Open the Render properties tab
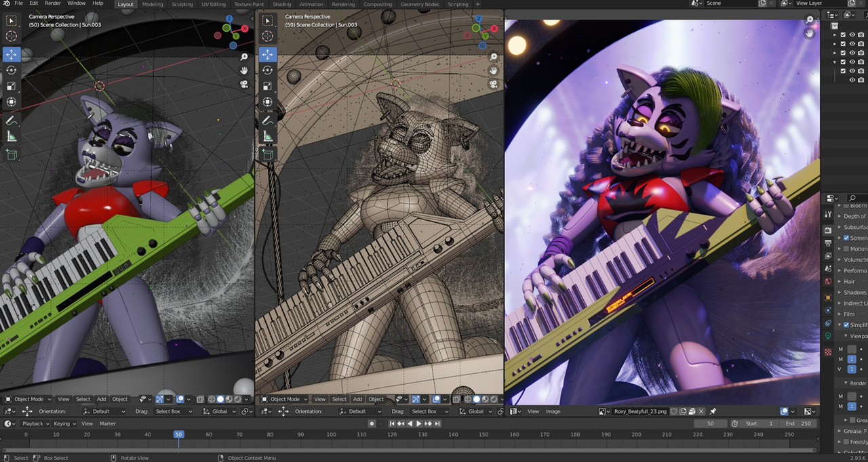This screenshot has height=462, width=868. pos(828,231)
